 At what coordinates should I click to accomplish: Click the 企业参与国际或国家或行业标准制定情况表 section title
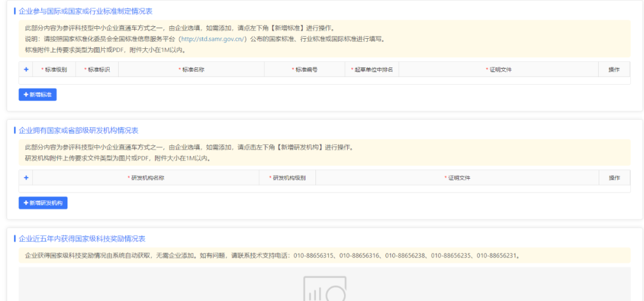tap(85, 11)
